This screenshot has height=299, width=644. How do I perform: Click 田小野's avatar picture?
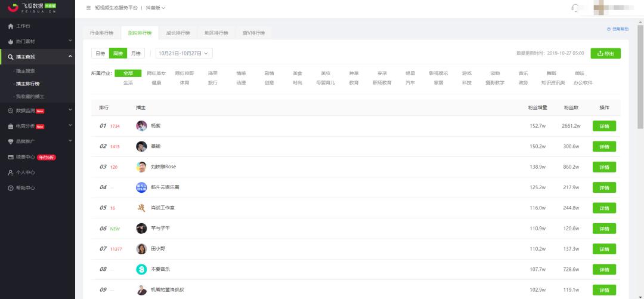point(141,249)
